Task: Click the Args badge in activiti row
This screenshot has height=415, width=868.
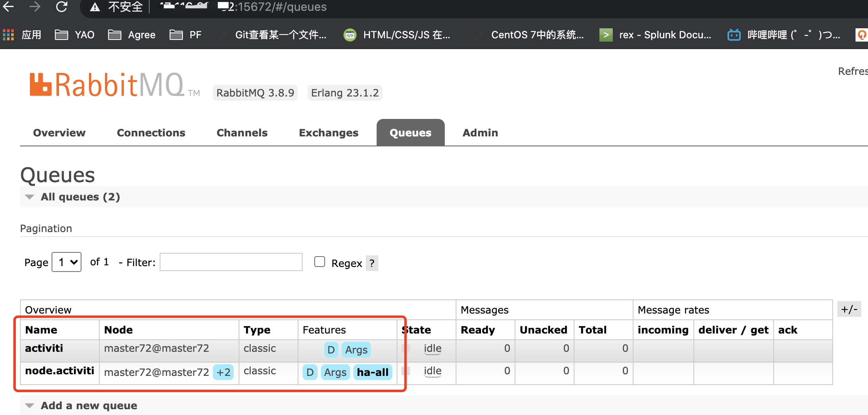Action: tap(356, 350)
